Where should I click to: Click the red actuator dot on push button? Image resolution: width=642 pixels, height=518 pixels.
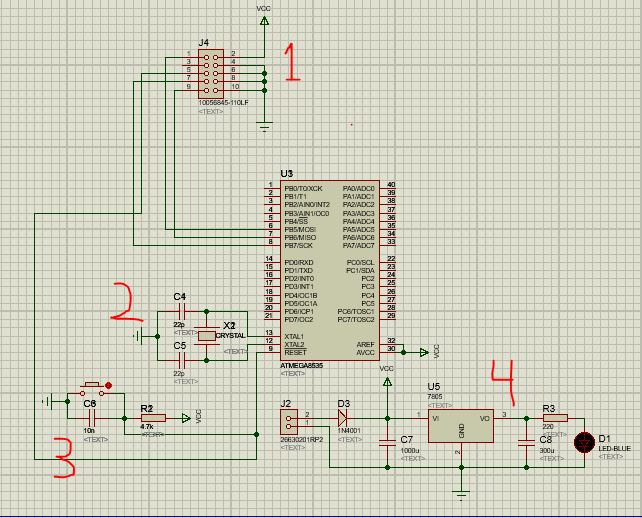(109, 385)
